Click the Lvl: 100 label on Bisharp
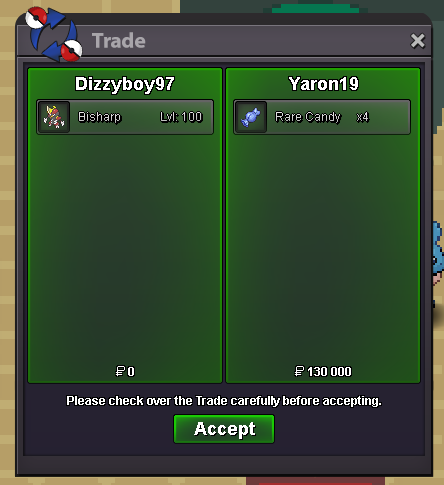 (x=181, y=117)
